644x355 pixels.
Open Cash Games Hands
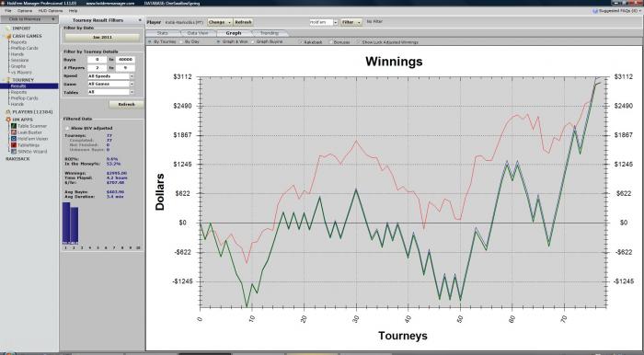(x=17, y=54)
